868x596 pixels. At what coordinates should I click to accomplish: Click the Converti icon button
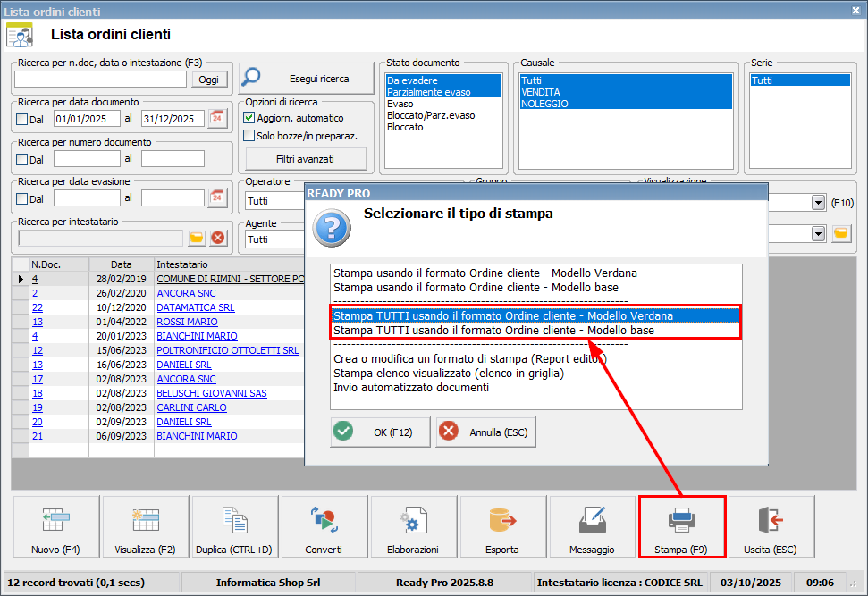click(324, 526)
